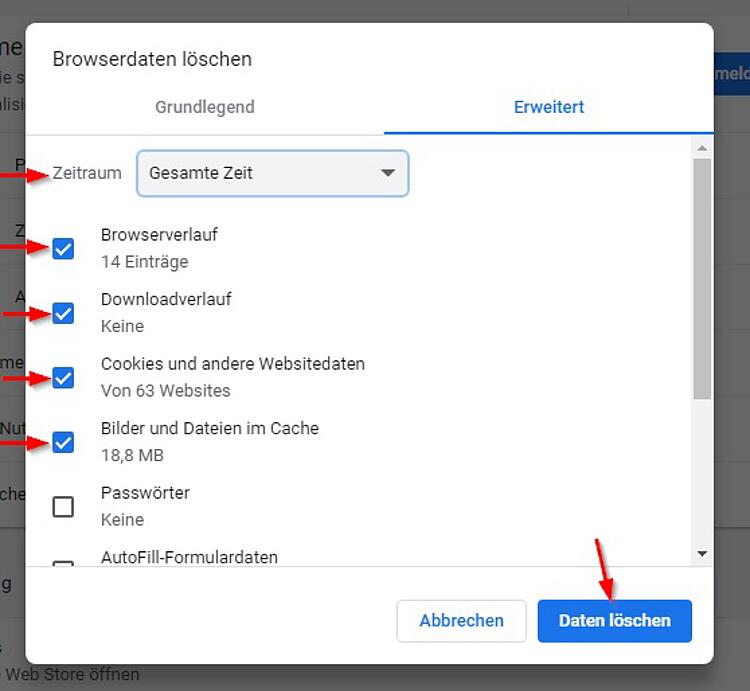Click the scrollbar up arrow
750x691 pixels.
click(702, 148)
